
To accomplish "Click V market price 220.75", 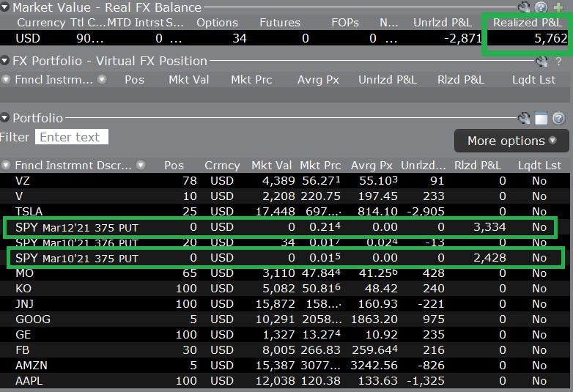I will point(320,196).
